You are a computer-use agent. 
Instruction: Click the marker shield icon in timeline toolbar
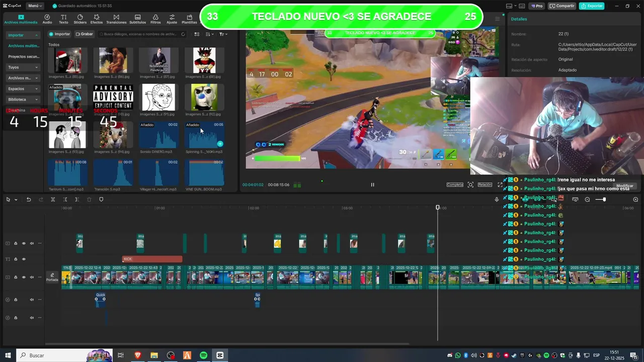point(101,200)
